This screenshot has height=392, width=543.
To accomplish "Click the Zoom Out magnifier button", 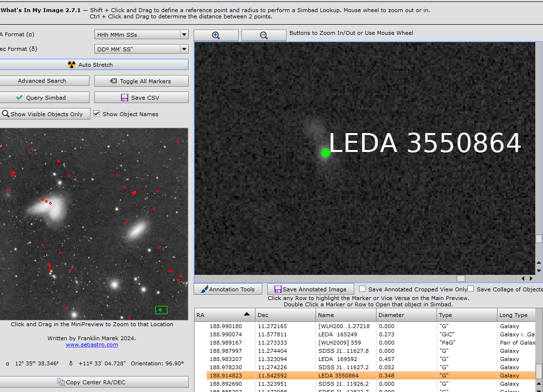I will click(264, 35).
